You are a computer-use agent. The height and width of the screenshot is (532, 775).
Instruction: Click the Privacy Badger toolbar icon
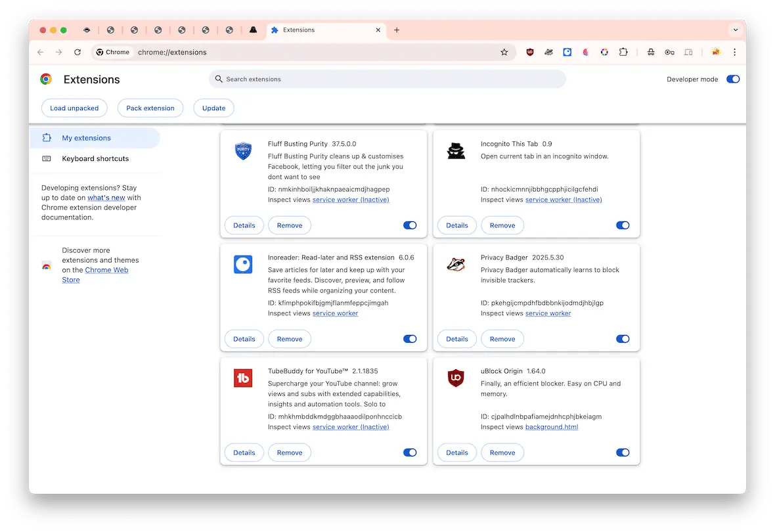548,52
